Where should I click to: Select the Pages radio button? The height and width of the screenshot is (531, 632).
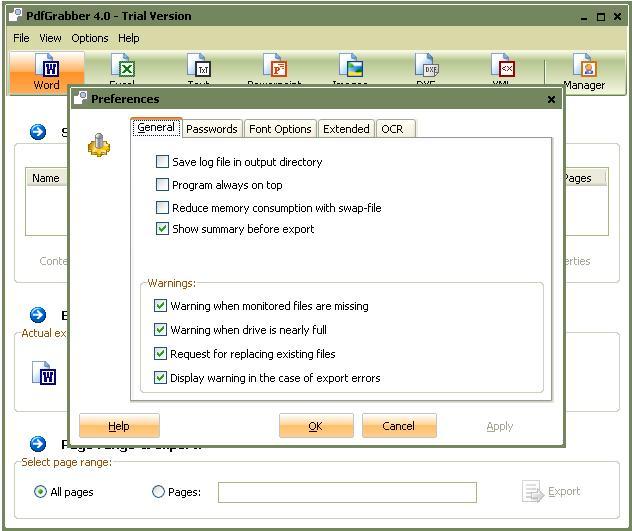[158, 491]
